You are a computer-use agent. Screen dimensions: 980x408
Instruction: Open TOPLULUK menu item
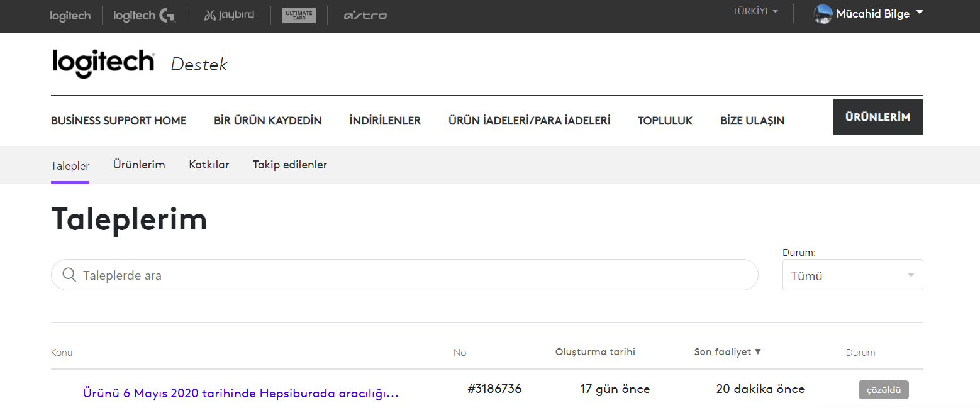(665, 121)
